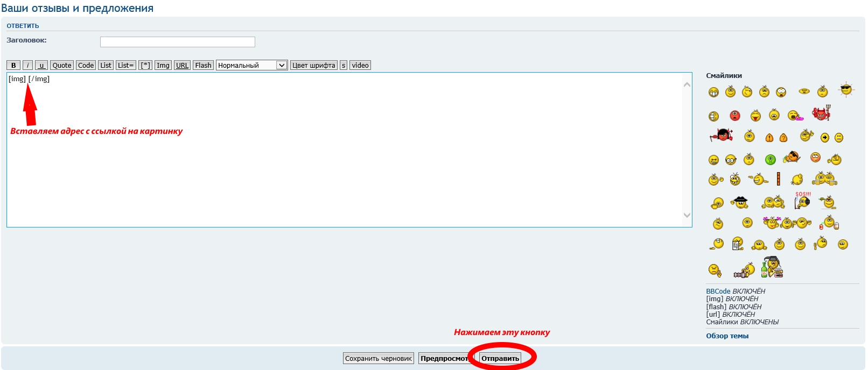The image size is (868, 370).
Task: Insert the orange question mark smiley
Action: click(783, 138)
